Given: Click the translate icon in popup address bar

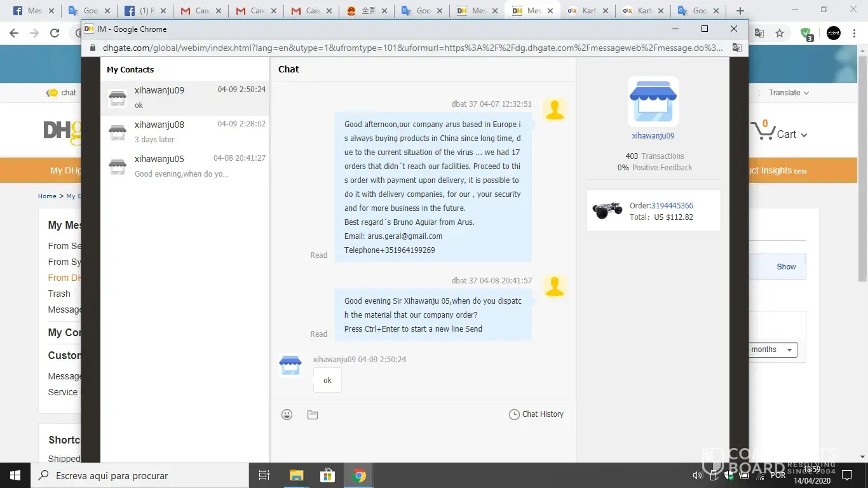Looking at the screenshot, I should pos(736,48).
